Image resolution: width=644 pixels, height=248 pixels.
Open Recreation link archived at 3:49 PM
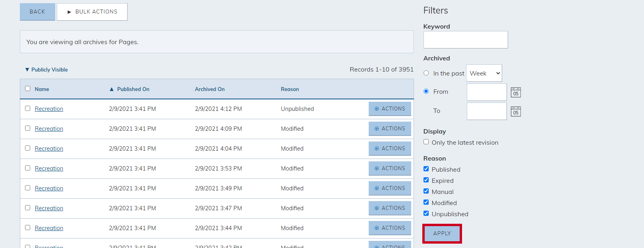tap(49, 188)
